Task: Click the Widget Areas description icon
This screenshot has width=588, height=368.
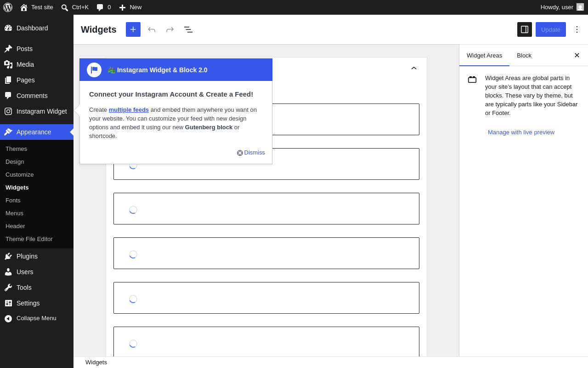Action: point(472,80)
